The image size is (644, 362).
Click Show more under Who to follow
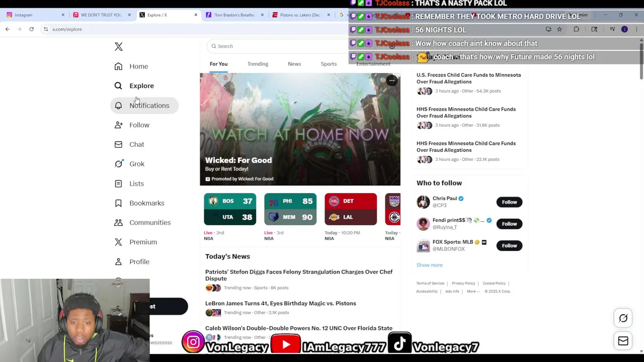[x=429, y=265]
